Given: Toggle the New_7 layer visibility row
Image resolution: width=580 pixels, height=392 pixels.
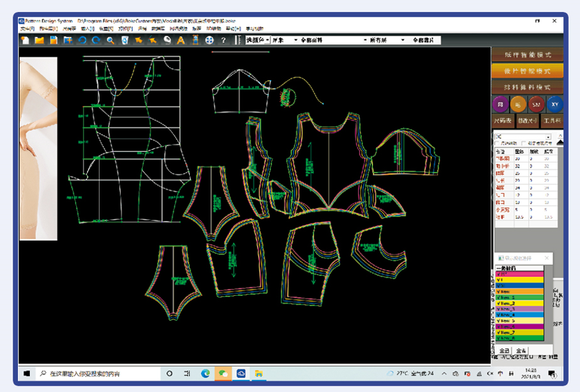Looking at the screenshot, I should coord(520,332).
